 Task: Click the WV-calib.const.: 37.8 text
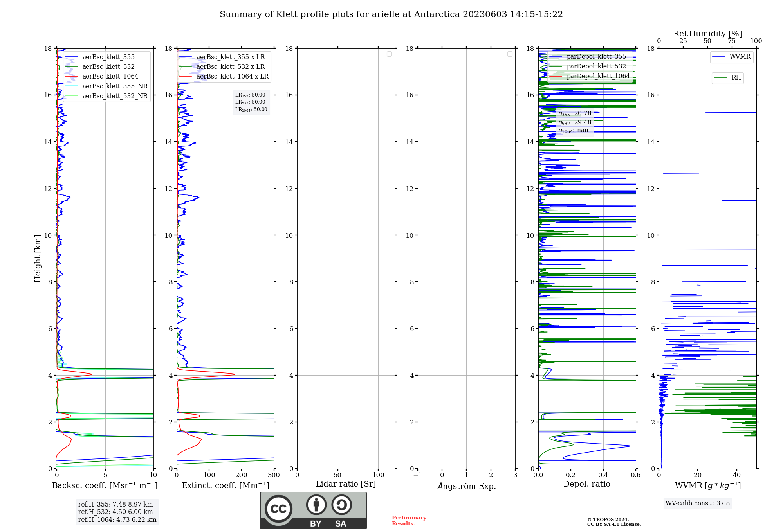pos(698,503)
